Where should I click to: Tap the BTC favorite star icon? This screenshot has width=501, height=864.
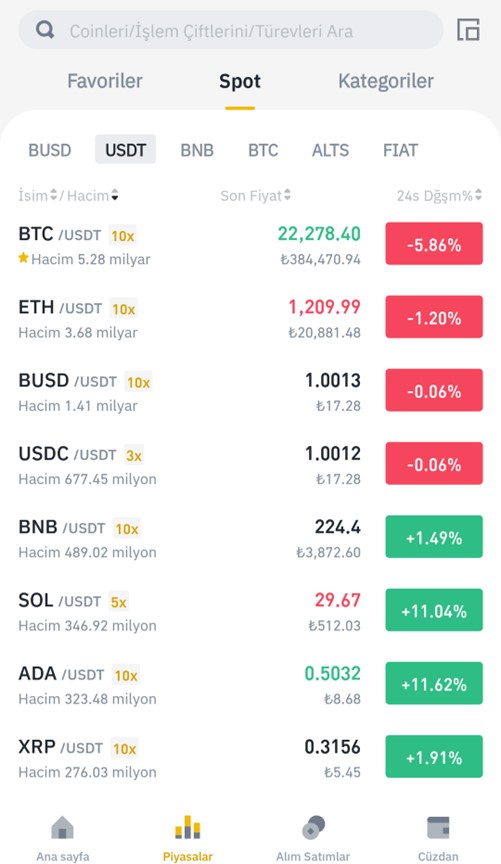(x=23, y=258)
